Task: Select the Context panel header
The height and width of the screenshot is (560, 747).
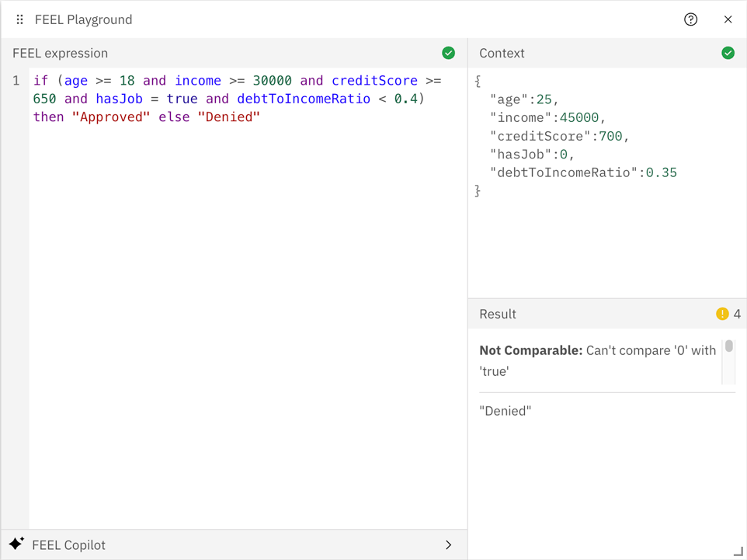Action: [502, 53]
